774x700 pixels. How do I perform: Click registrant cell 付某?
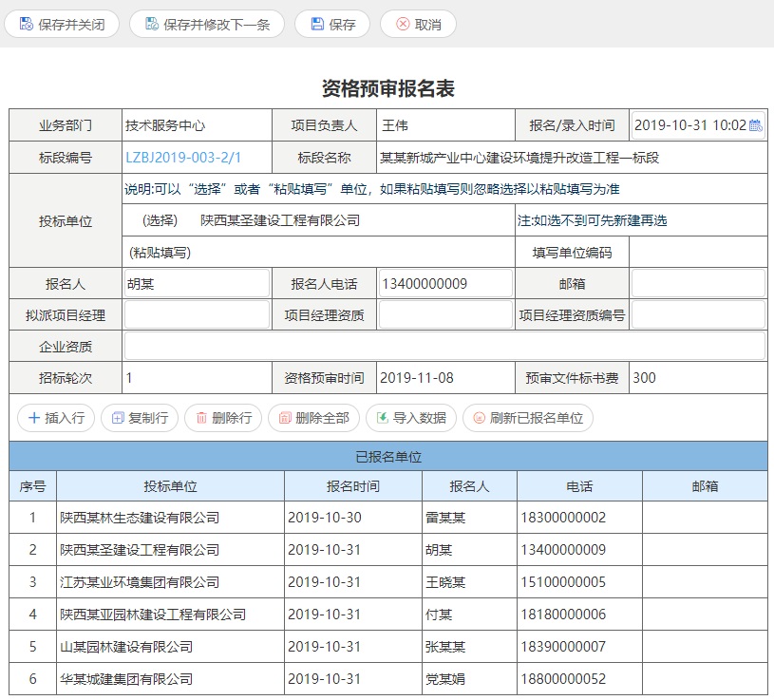coord(469,615)
